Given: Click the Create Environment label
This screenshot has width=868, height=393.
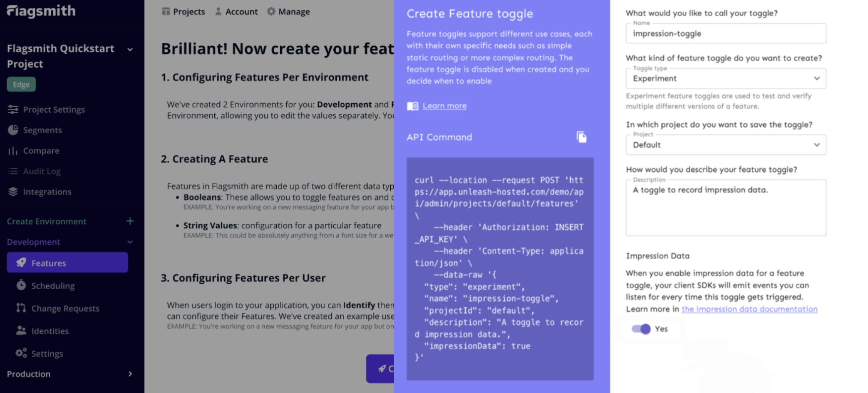Looking at the screenshot, I should click(x=47, y=222).
